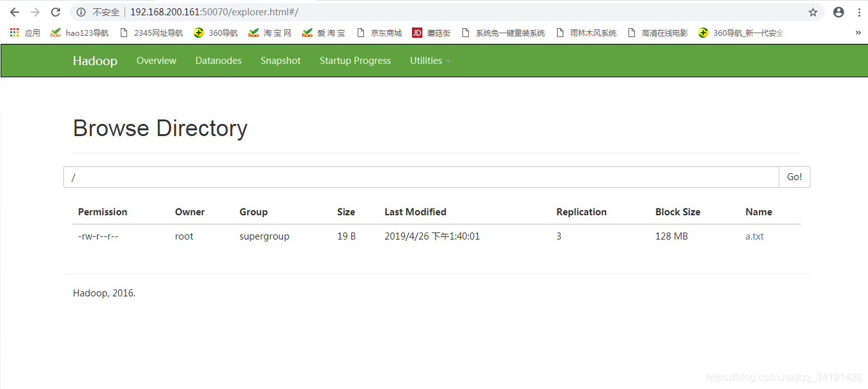Select the 128 MB block size cell
This screenshot has height=389, width=868.
pyautogui.click(x=671, y=236)
